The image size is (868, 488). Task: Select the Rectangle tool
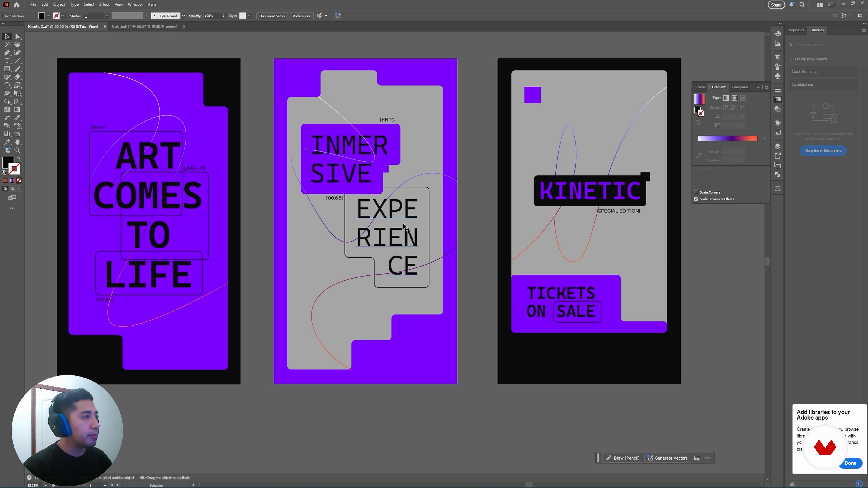click(7, 69)
